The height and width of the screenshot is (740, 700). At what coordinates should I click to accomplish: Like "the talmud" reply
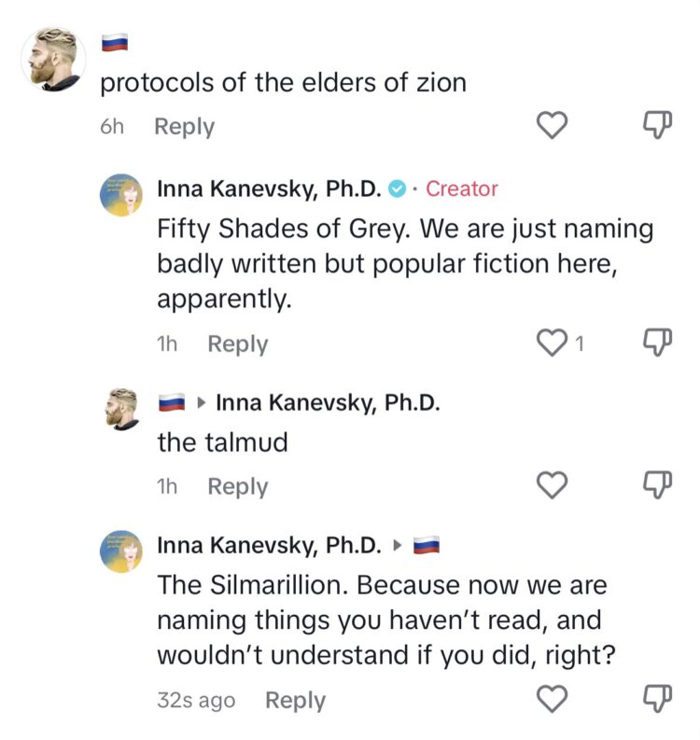(x=554, y=485)
